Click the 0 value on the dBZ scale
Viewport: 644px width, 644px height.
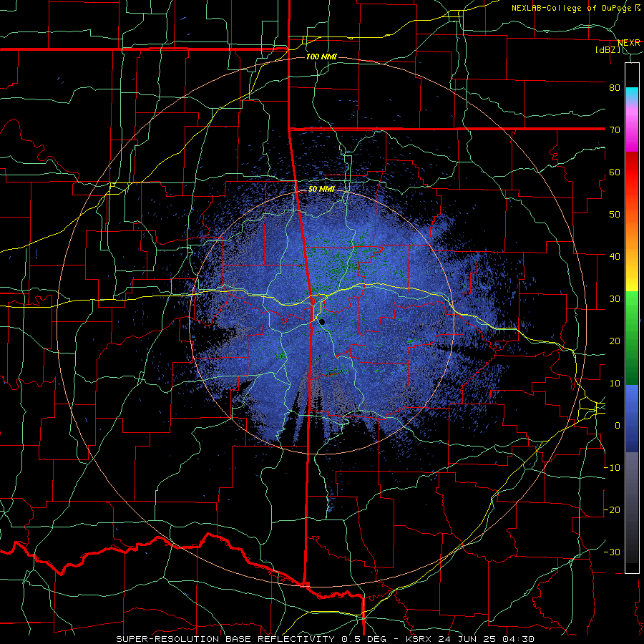tap(618, 426)
